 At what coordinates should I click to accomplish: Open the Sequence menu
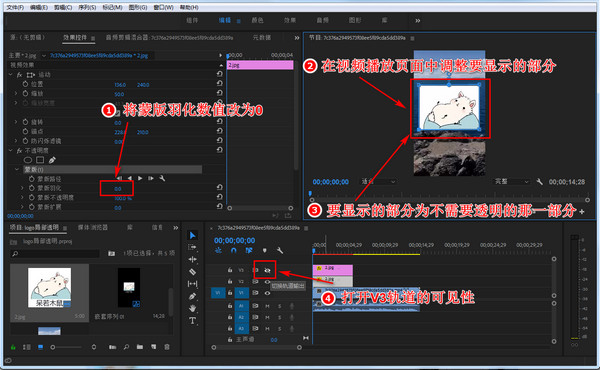[x=87, y=7]
